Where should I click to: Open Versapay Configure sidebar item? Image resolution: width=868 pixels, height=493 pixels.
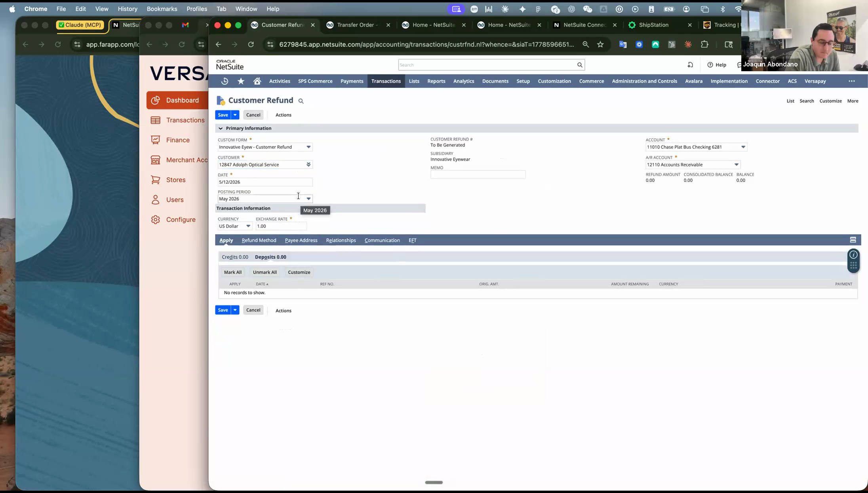coord(173,220)
